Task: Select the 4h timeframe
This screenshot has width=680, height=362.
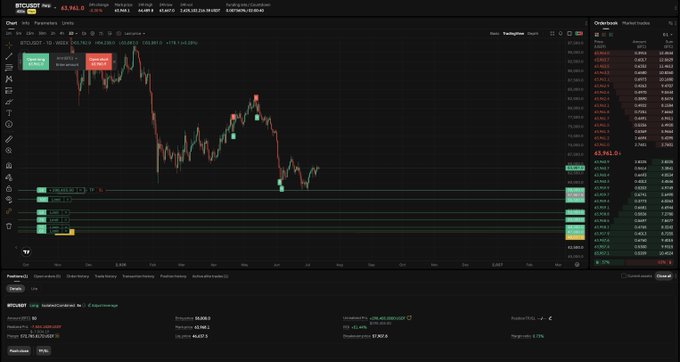Action: [x=62, y=33]
